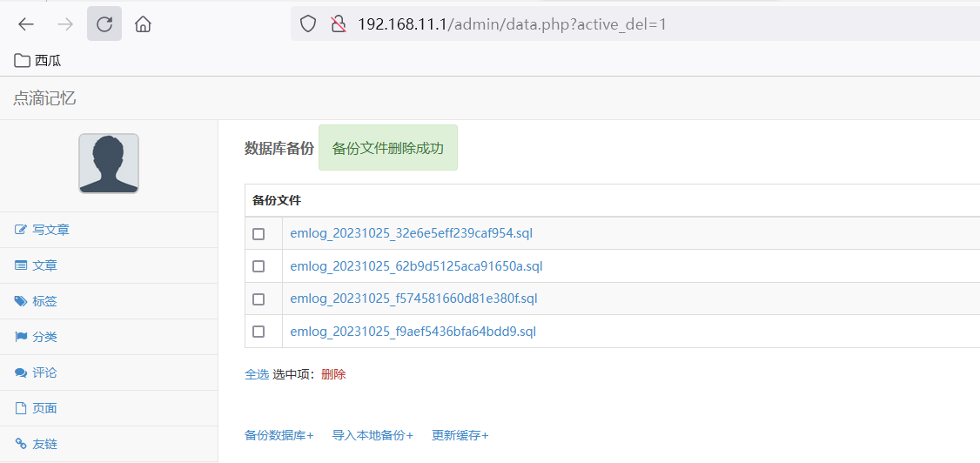Screen dimensions: 980x463
Task: Click the red 删除 delete link
Action: point(333,374)
